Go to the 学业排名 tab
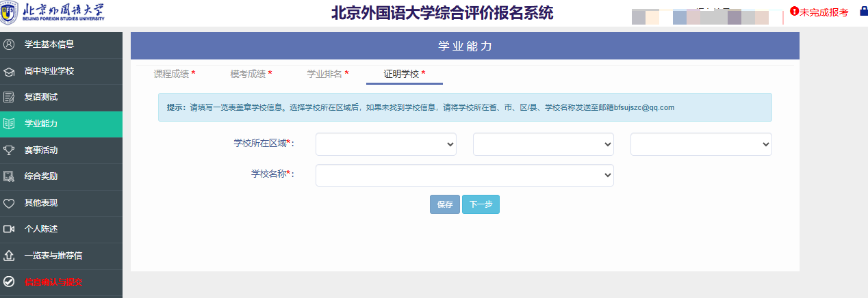 coord(327,74)
